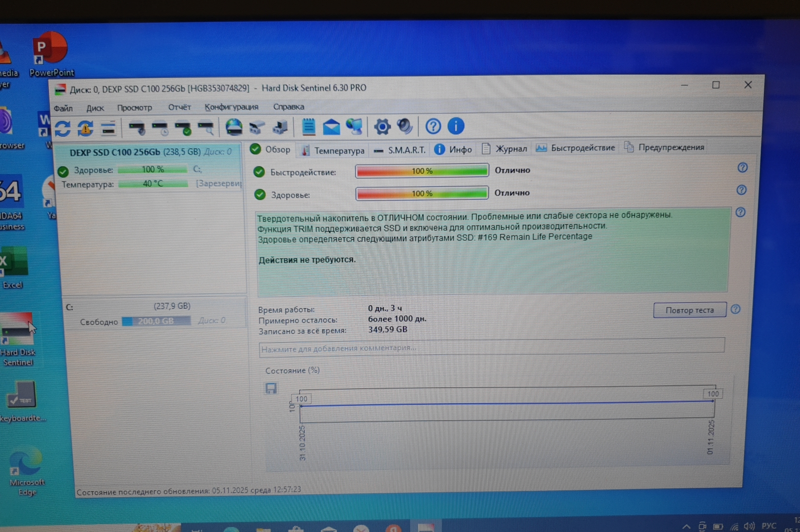The height and width of the screenshot is (532, 800).
Task: Open the Отчёт menu
Action: (x=179, y=107)
